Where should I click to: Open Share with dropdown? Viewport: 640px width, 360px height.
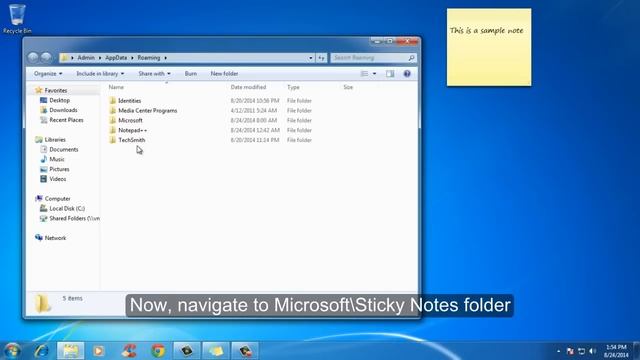point(154,74)
